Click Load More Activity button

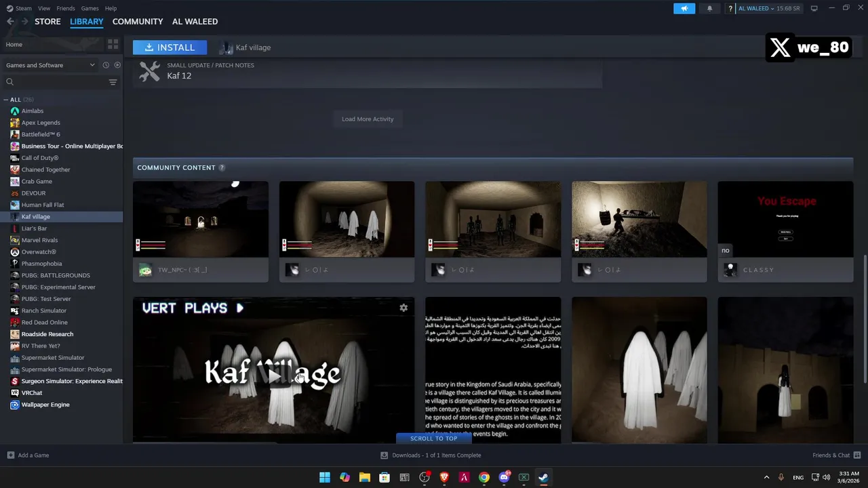point(368,119)
